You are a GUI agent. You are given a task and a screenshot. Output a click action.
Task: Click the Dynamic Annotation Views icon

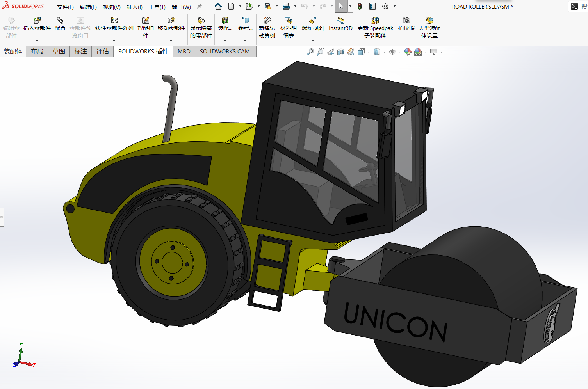[351, 52]
